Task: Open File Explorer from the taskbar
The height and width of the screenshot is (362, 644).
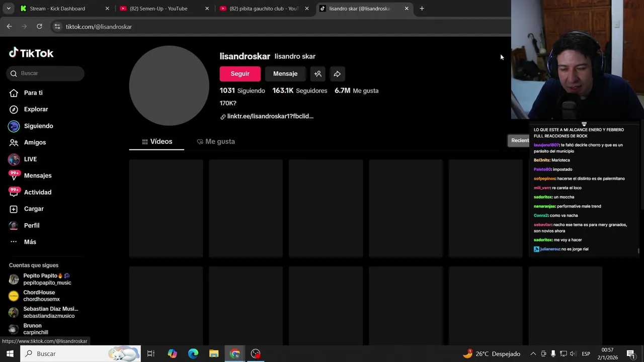Action: 214,353
